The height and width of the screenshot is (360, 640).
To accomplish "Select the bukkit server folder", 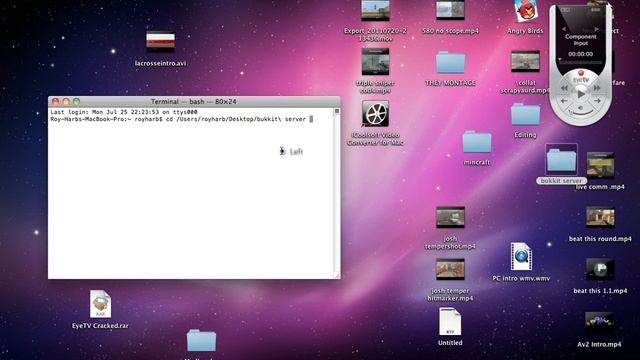I will pyautogui.click(x=561, y=160).
